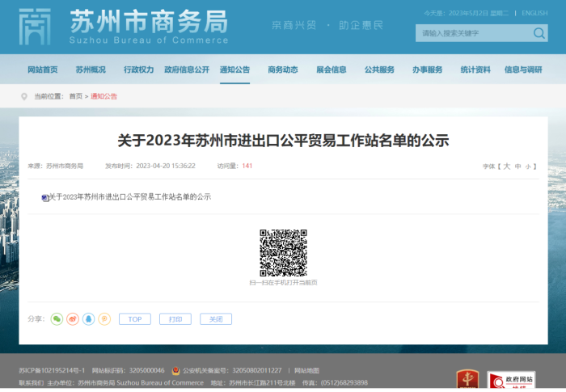Open the 信息与调研 menu item

pos(523,70)
